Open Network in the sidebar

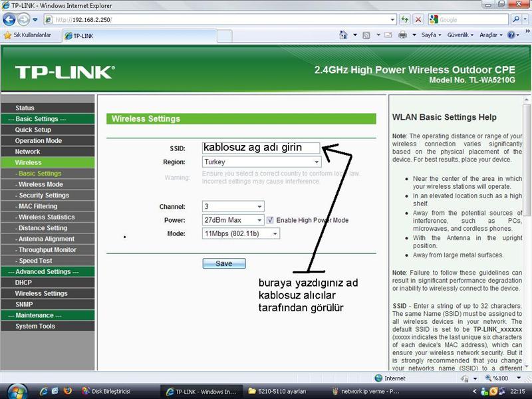(x=48, y=152)
